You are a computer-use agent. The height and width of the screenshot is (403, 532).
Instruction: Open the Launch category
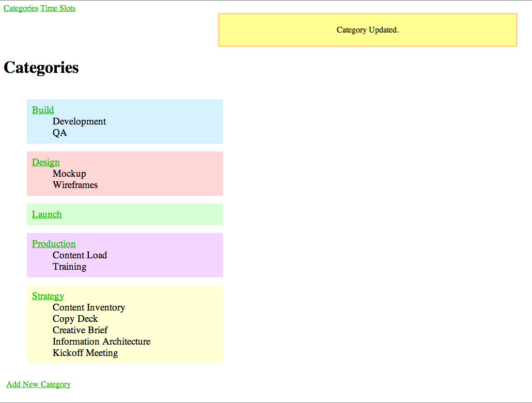click(x=47, y=214)
